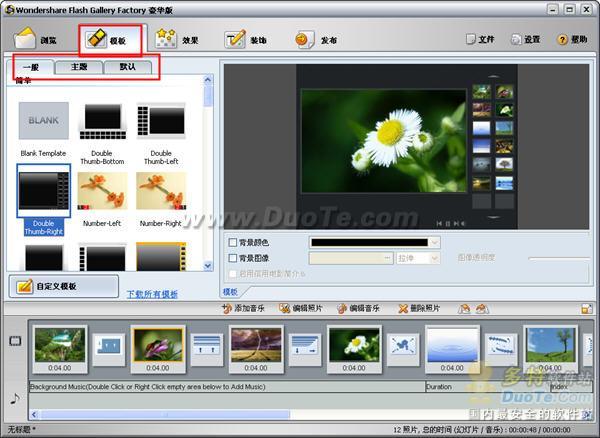This screenshot has height=438, width=600.
Task: Click the pause button in preview player
Action: pos(448,223)
